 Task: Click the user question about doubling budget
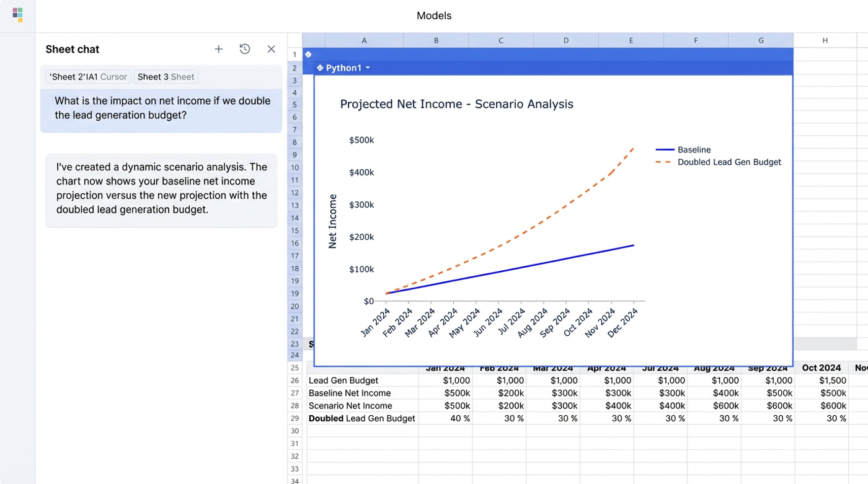click(x=161, y=108)
